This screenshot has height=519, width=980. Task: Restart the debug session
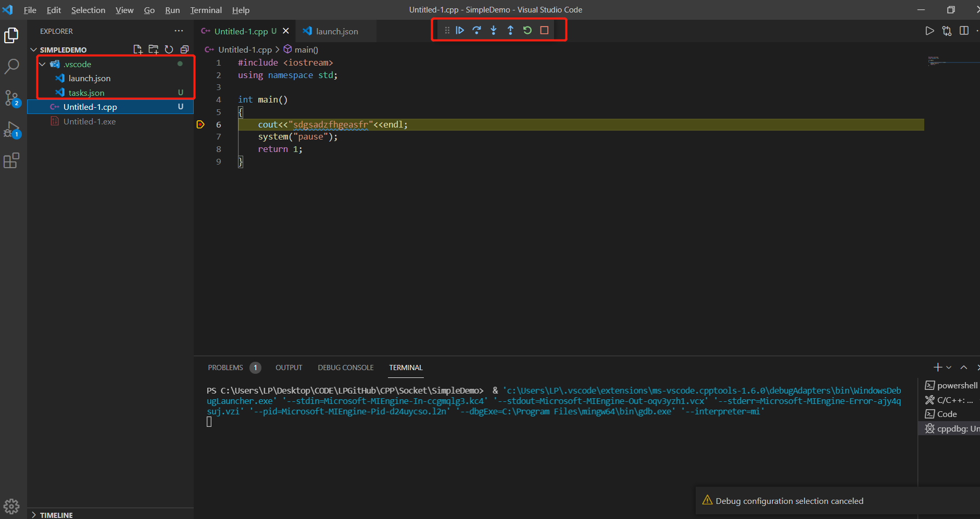pyautogui.click(x=527, y=30)
